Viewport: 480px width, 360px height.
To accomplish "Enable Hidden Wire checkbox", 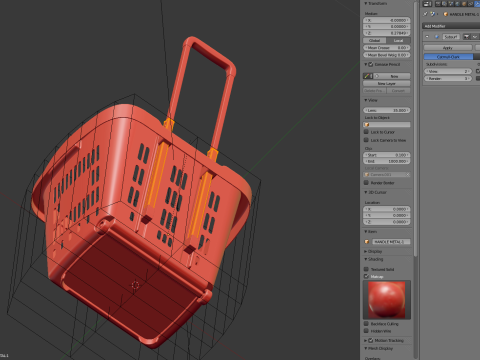I will [x=366, y=331].
